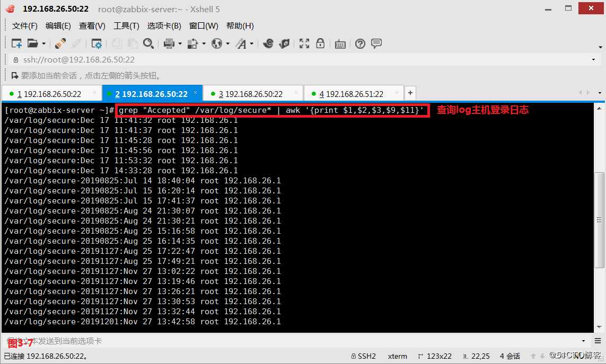Click the Copy toolbar icon
The width and height of the screenshot is (606, 364).
(x=116, y=43)
